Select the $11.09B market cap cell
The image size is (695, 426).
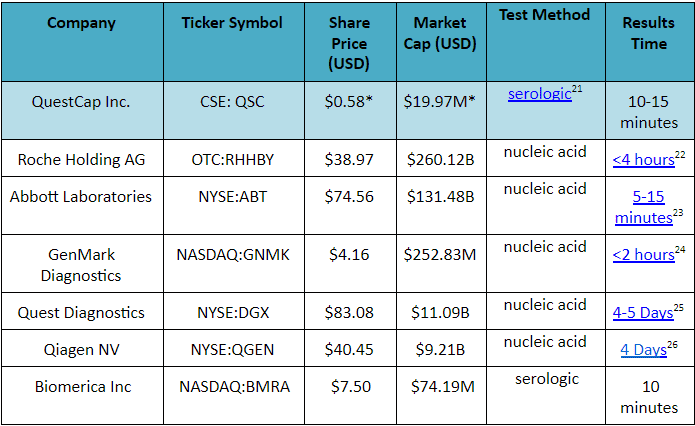click(441, 311)
